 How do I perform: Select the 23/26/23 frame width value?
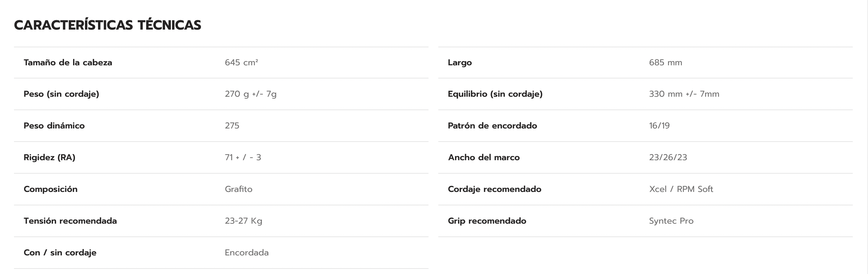(668, 157)
